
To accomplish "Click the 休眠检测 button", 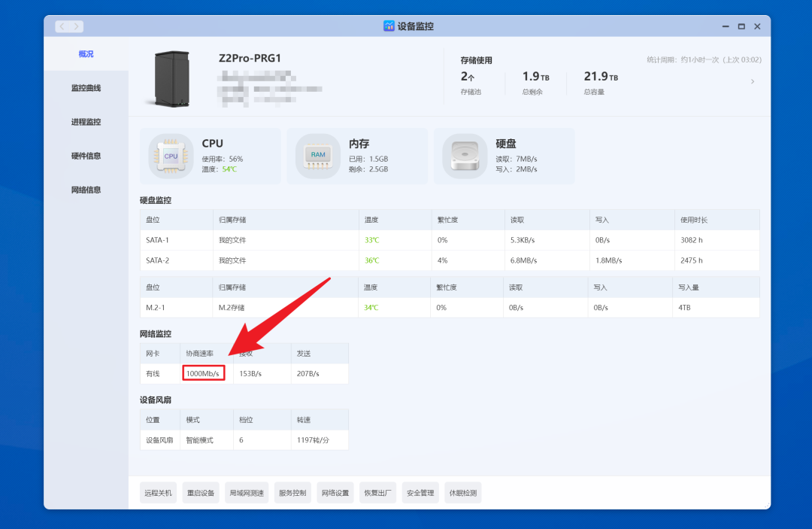I will 463,493.
